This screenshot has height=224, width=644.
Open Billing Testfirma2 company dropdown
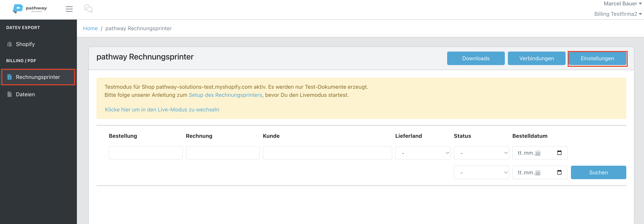pyautogui.click(x=618, y=14)
